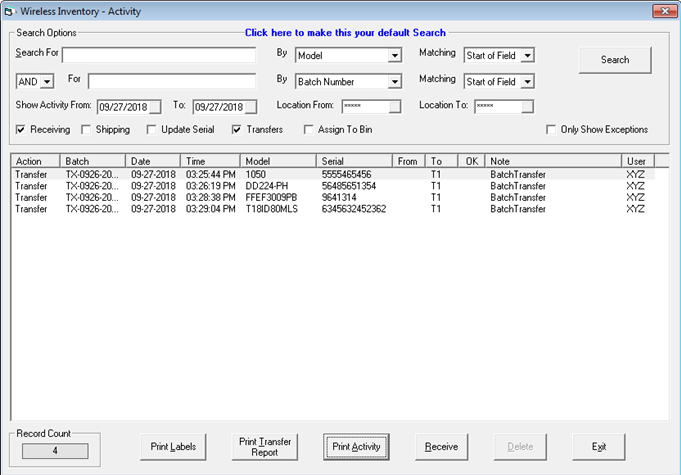
Task: Sort by the Date column header
Action: [152, 161]
